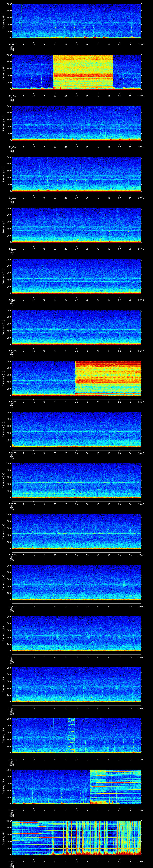This screenshot has width=153, height=868.
Task: Click the '3:20:00' start time label
Action: [x=12, y=249]
